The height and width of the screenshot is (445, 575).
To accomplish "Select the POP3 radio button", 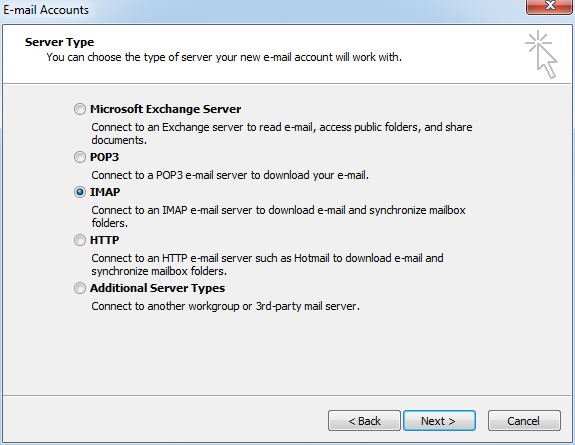I will pos(80,157).
